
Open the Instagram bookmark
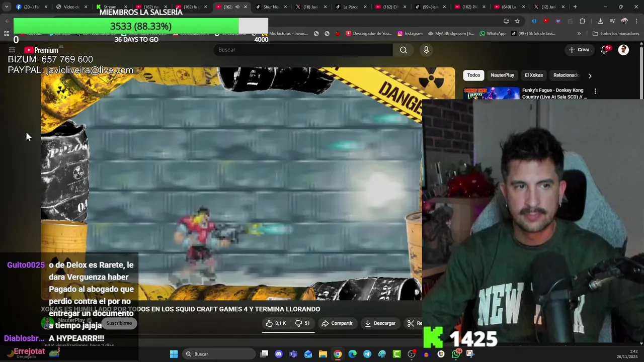coord(410,34)
